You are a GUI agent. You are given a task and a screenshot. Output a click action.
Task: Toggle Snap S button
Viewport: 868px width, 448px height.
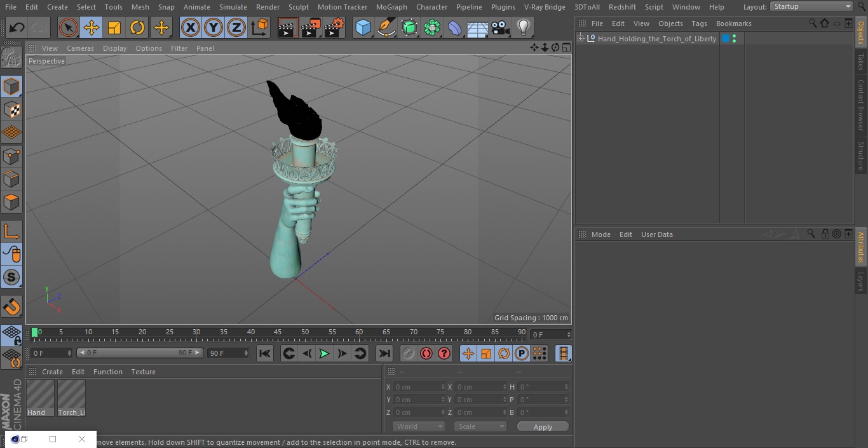[11, 277]
